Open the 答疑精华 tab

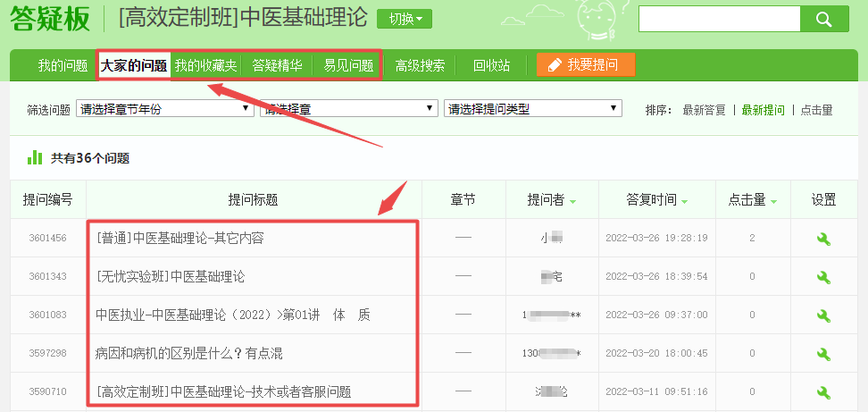pos(277,65)
